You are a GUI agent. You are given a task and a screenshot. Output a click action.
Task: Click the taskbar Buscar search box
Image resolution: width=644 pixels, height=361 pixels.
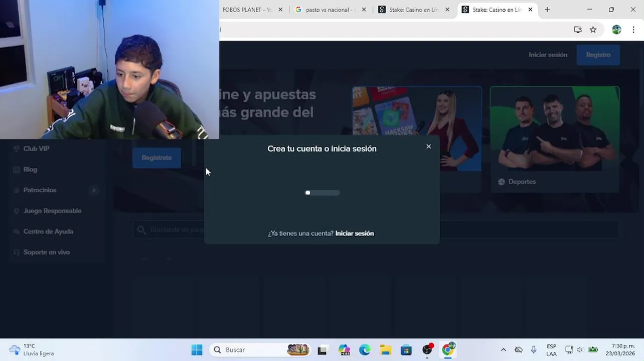(260, 350)
